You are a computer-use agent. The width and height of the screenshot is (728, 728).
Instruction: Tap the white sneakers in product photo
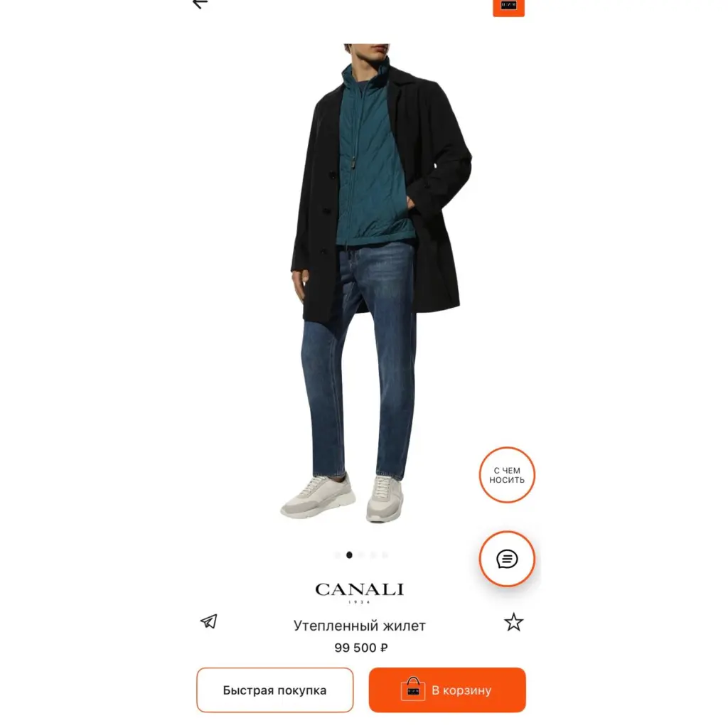pos(343,497)
